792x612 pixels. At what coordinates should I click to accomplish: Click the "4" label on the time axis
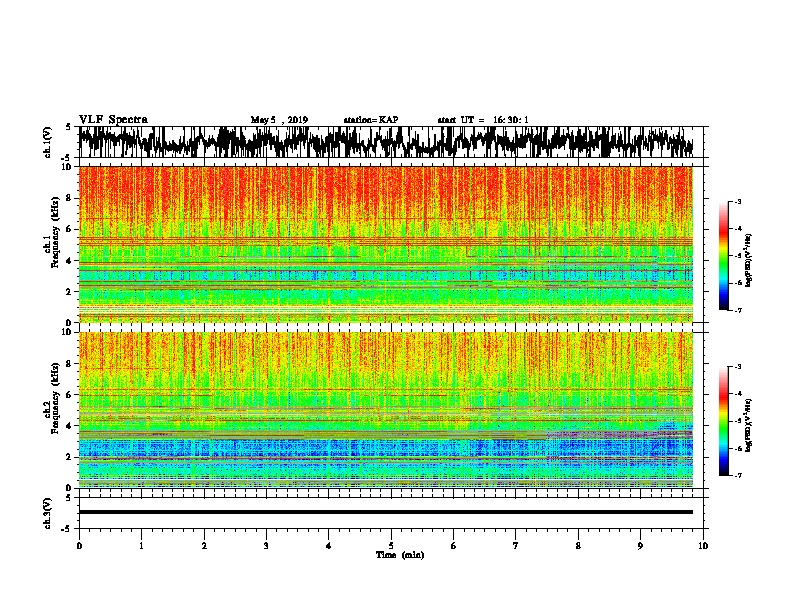click(x=329, y=545)
